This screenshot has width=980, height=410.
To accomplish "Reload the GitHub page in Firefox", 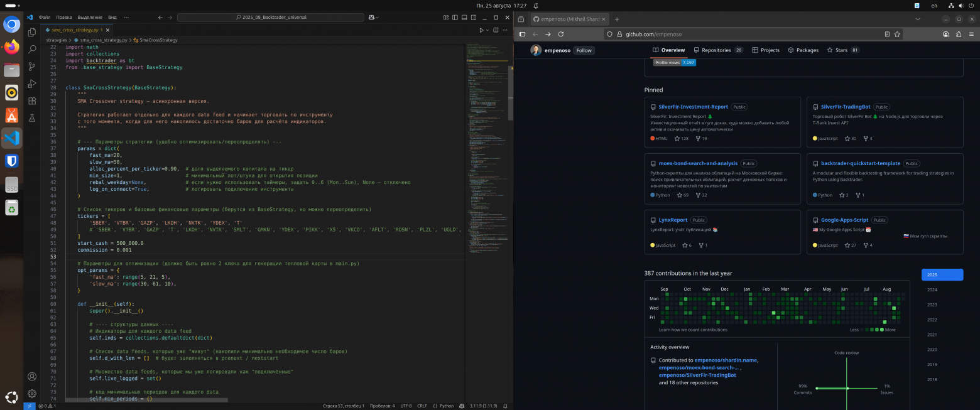I will (561, 35).
